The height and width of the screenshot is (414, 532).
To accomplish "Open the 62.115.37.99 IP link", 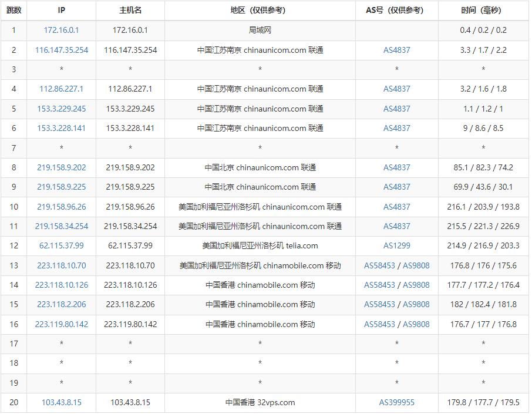I will (x=61, y=245).
